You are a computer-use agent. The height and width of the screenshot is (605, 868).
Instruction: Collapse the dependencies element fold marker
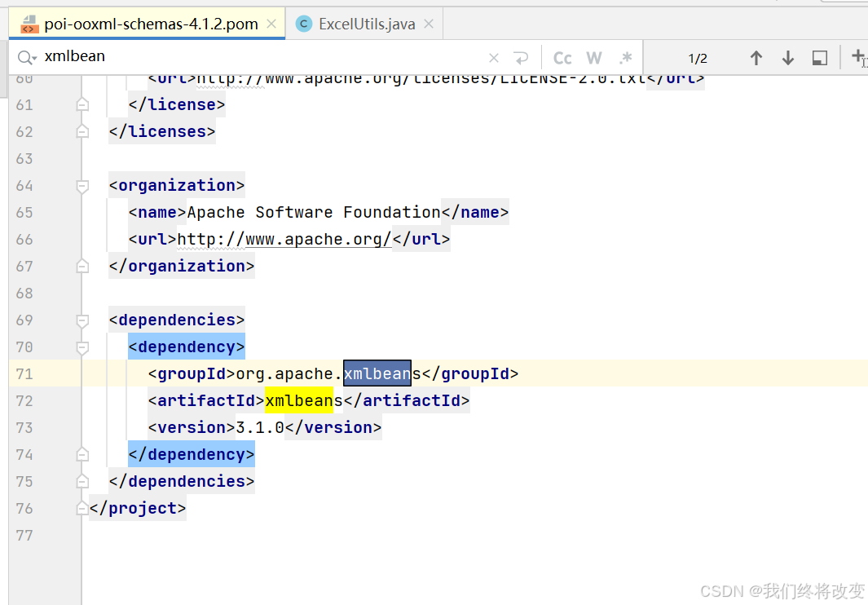coord(82,321)
